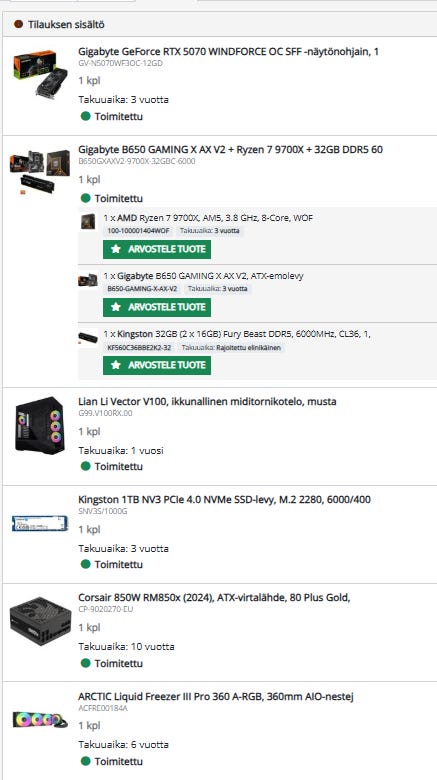This screenshot has width=437, height=780.
Task: Open the Corsair 850W RM850x title link
Action: click(x=214, y=597)
